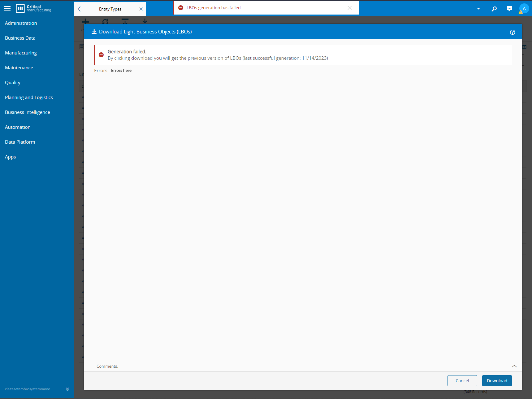Click the red error icon beside 'Generation failed.'
This screenshot has height=399, width=532.
point(101,55)
